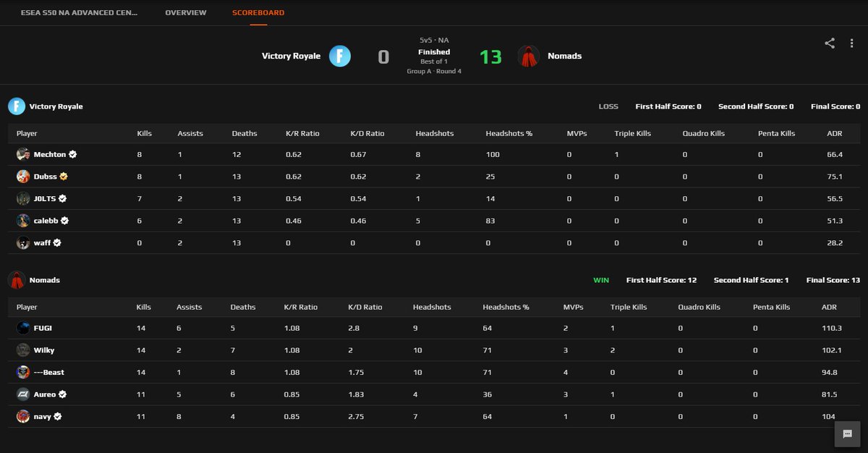This screenshot has height=453, width=868.
Task: Open Wilky's avatar
Action: (23, 350)
